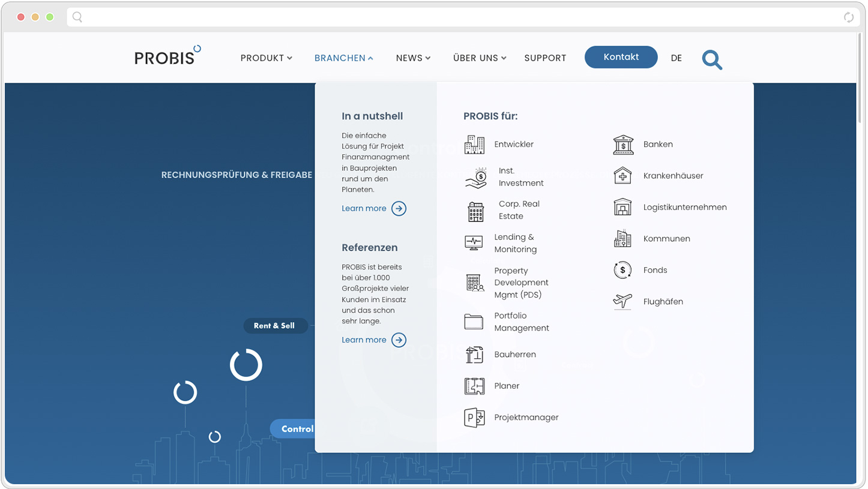
Task: Click the Bauherren crane icon
Action: [474, 355]
